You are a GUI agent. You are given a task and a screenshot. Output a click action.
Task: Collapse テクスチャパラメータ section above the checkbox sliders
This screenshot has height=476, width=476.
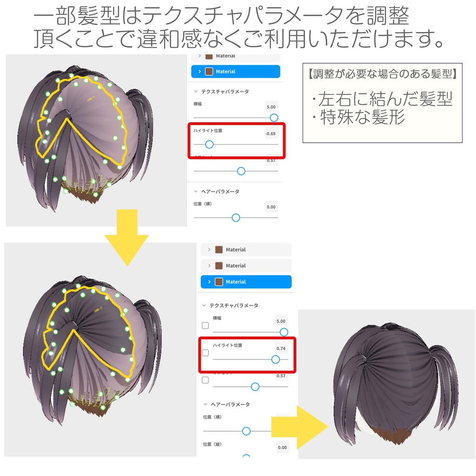pos(204,305)
